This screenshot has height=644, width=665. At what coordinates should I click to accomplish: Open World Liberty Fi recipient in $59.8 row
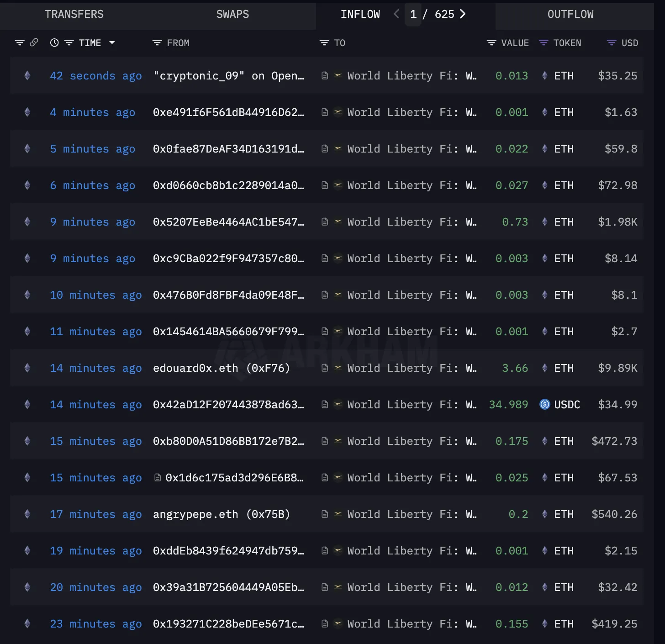coord(412,149)
